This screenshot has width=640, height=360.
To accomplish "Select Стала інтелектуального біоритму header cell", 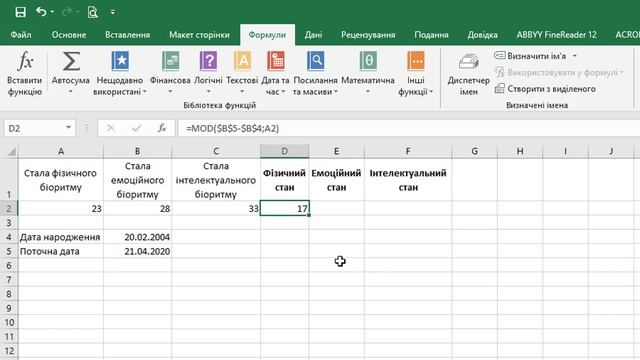I will coord(216,180).
